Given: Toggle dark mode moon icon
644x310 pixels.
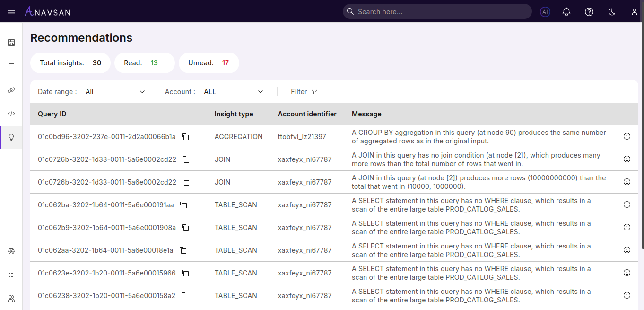Looking at the screenshot, I should click(x=612, y=12).
